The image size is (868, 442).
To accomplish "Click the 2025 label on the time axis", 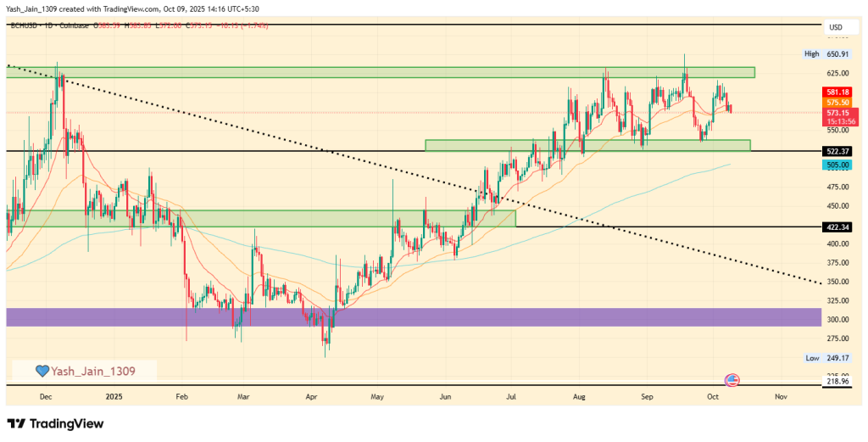I will coord(114,396).
